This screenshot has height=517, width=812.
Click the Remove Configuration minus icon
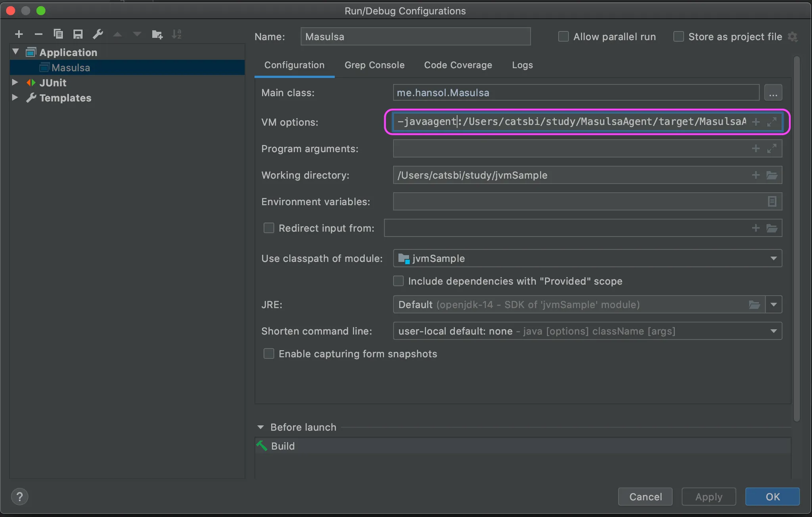click(38, 34)
